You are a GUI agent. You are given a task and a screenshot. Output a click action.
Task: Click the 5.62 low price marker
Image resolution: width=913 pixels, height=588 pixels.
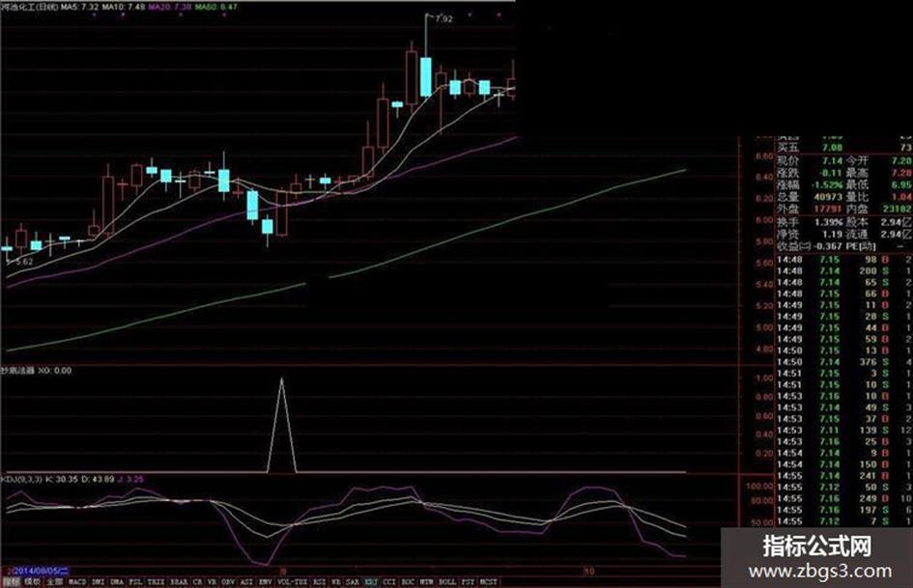click(24, 262)
